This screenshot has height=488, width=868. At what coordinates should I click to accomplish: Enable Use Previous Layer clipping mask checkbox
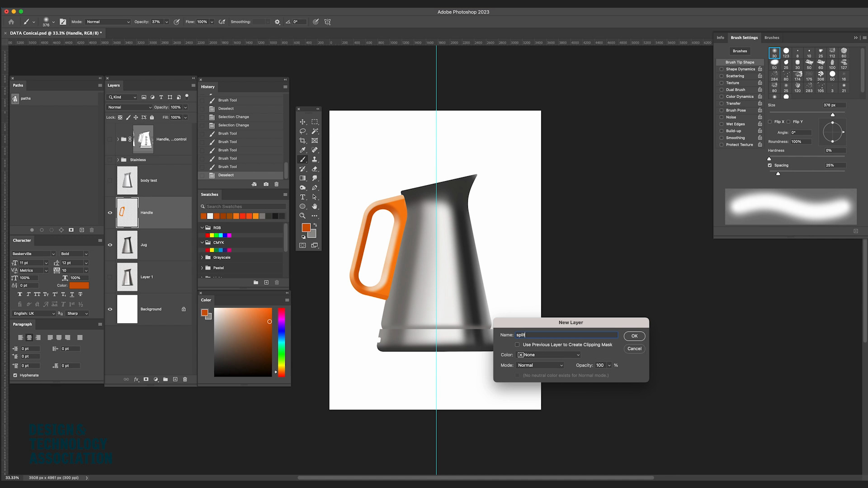(x=517, y=345)
